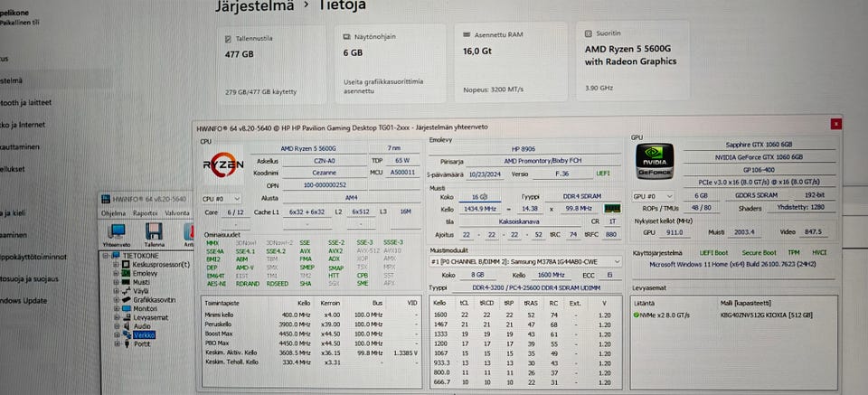Click the AMD Promontory/Bixby FCH chipset field
The image size is (868, 395).
[544, 162]
